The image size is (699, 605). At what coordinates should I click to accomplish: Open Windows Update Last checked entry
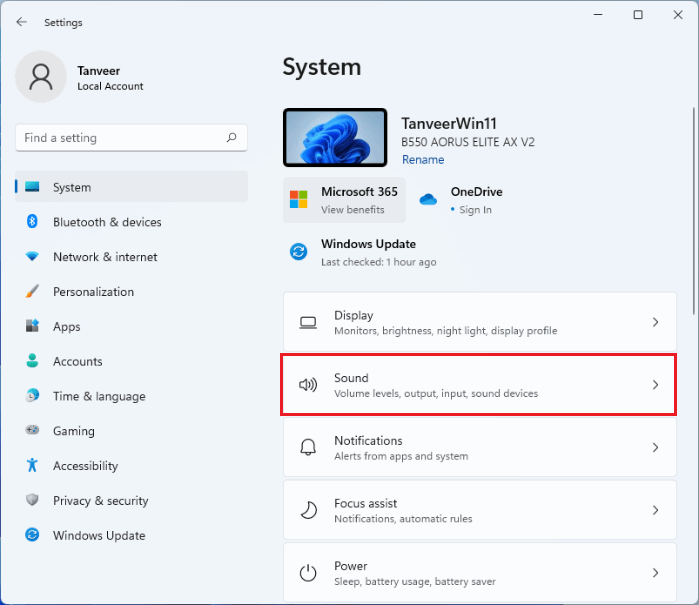pyautogui.click(x=363, y=252)
